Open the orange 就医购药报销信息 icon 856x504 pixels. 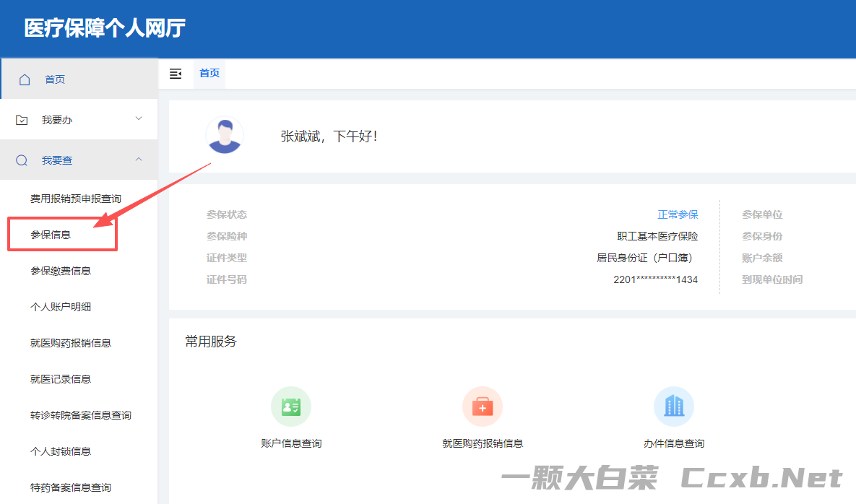(483, 407)
